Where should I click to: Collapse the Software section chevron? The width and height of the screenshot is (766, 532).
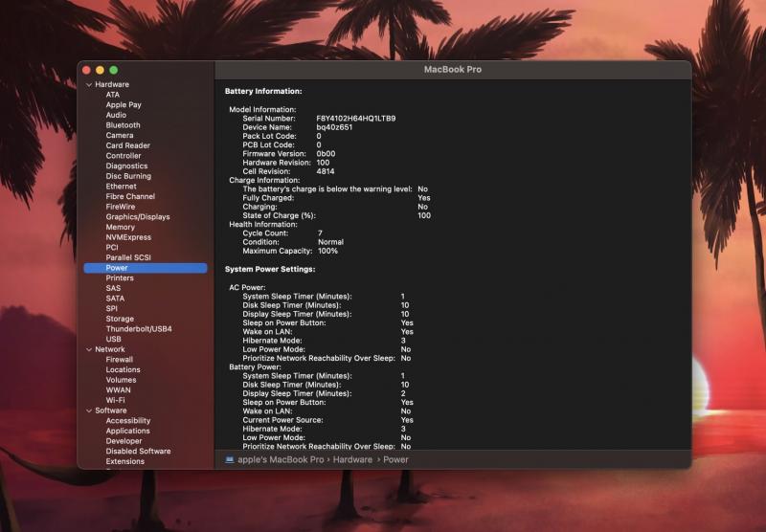[x=89, y=410]
